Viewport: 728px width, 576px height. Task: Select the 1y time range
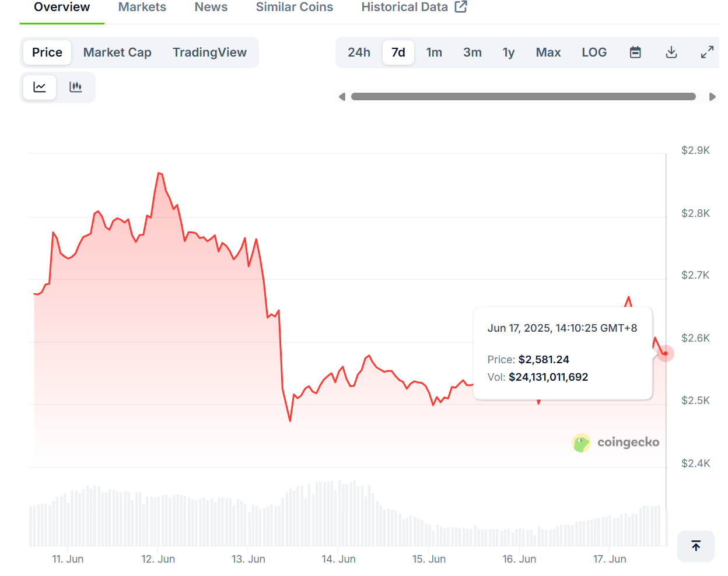pyautogui.click(x=508, y=52)
